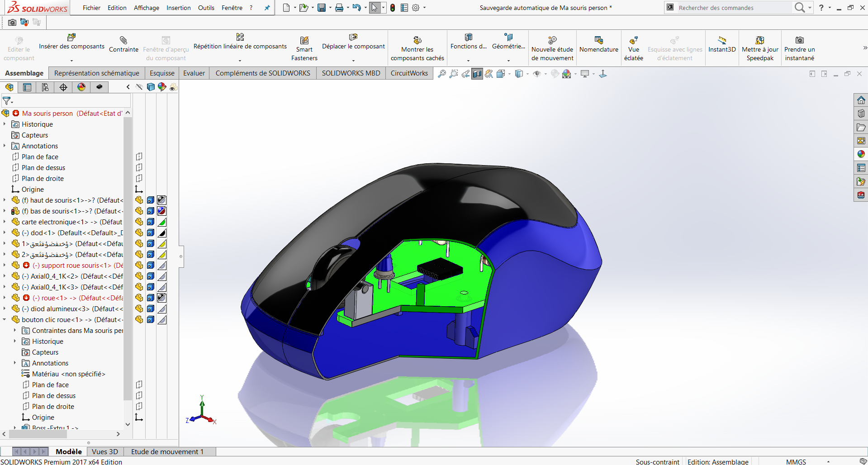The width and height of the screenshot is (868, 465).
Task: Click Mettre à jour Speedpak icon
Action: click(x=760, y=41)
